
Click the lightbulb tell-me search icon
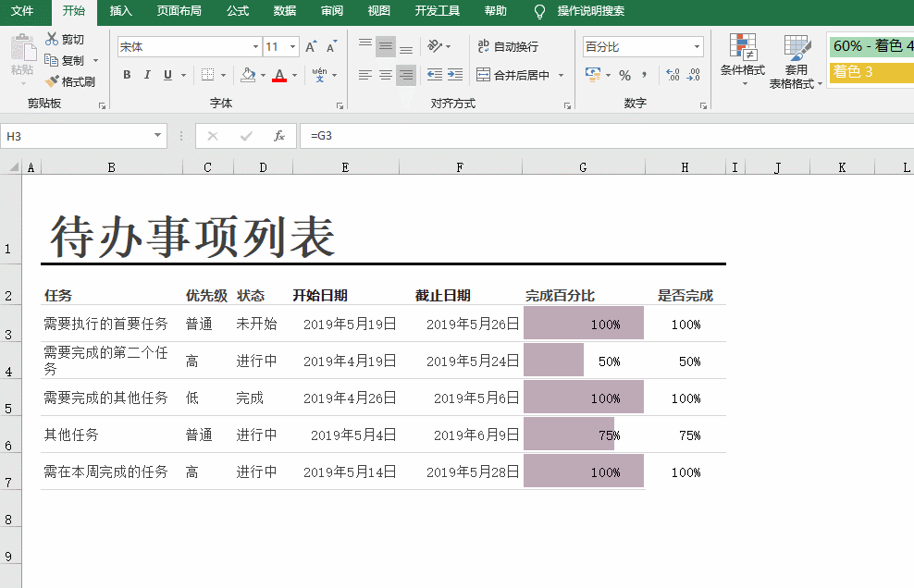tap(539, 11)
